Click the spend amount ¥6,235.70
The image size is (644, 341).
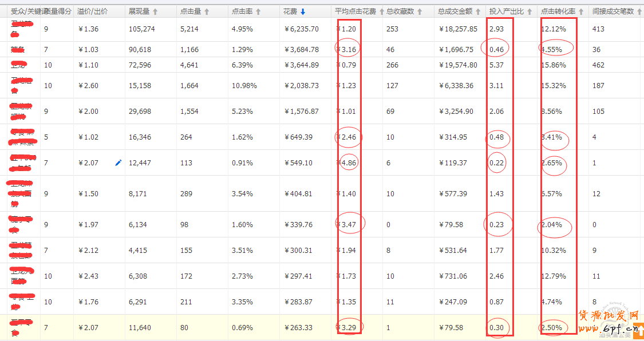coord(301,29)
